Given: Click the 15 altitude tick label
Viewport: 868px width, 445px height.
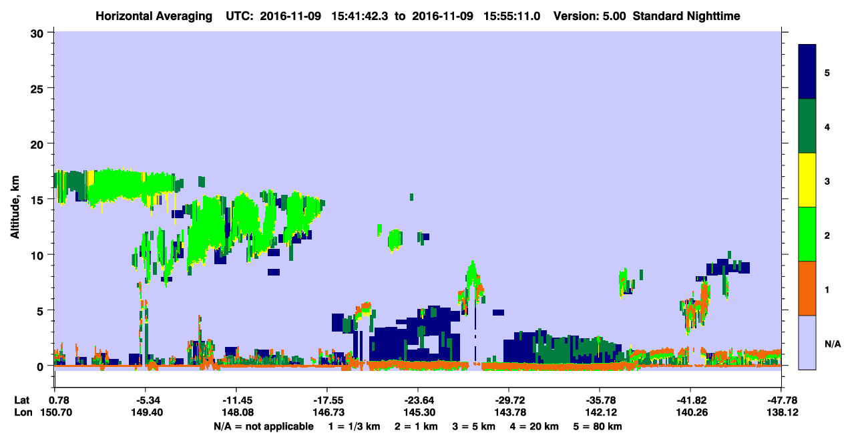Looking at the screenshot, I should pyautogui.click(x=39, y=199).
